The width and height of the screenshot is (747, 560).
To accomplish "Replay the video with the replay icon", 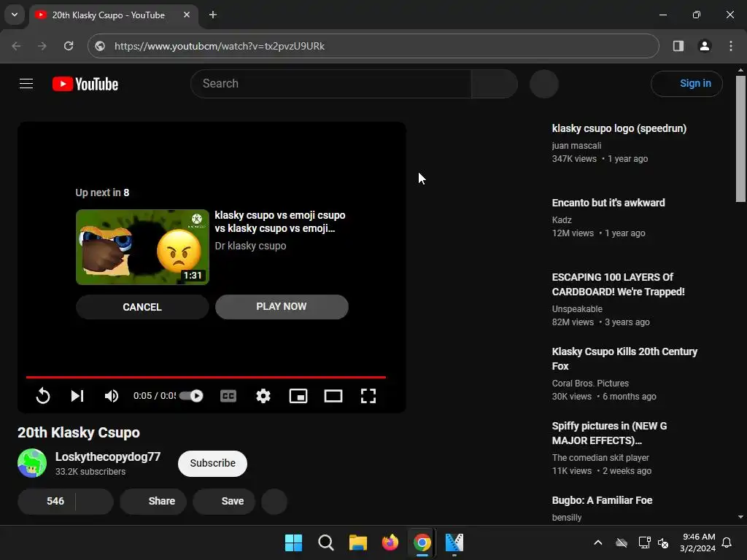I will pos(43,396).
